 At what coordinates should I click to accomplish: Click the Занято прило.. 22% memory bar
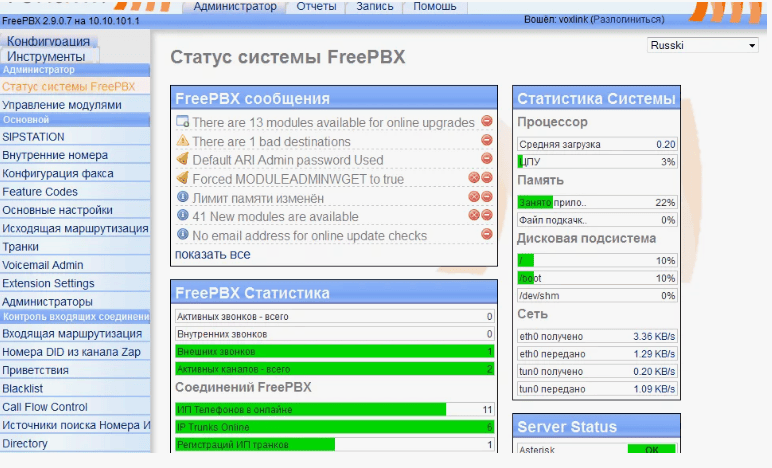[x=597, y=202]
